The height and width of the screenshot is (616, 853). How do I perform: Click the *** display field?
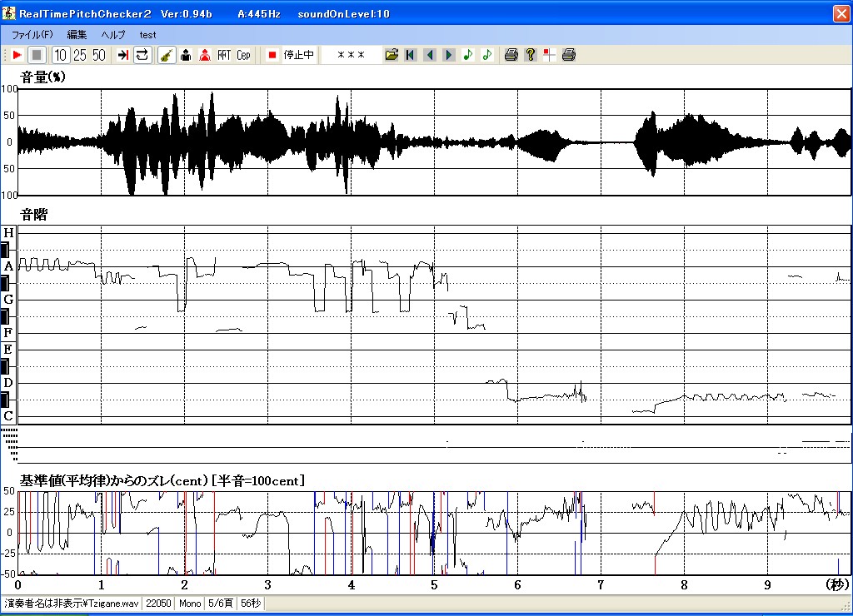tap(351, 55)
